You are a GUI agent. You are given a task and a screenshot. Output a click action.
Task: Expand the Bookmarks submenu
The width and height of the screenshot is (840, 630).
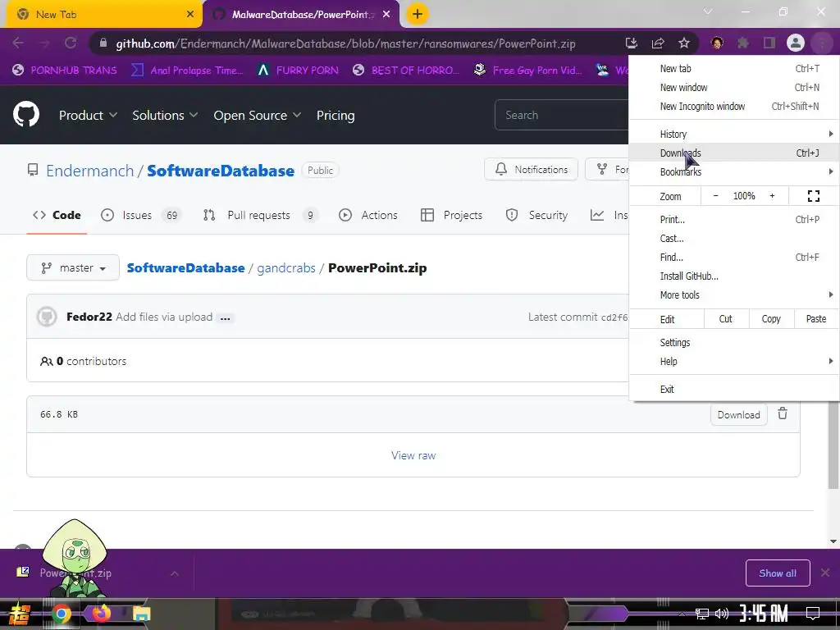click(x=734, y=171)
